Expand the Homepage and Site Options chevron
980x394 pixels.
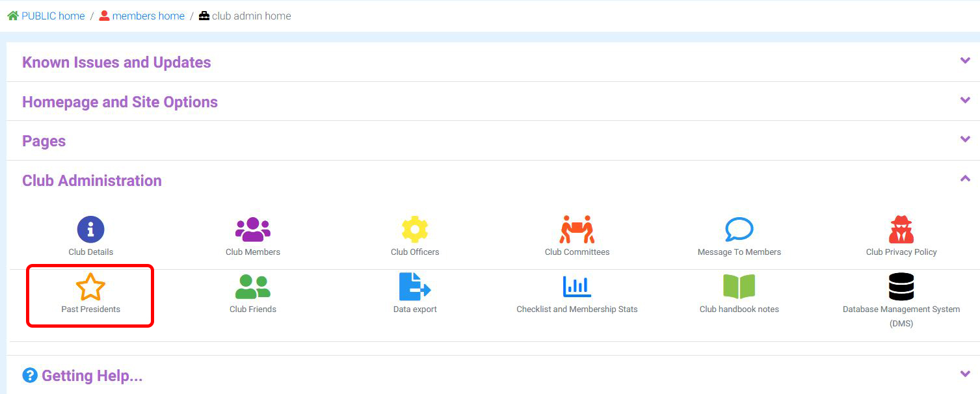(x=965, y=101)
